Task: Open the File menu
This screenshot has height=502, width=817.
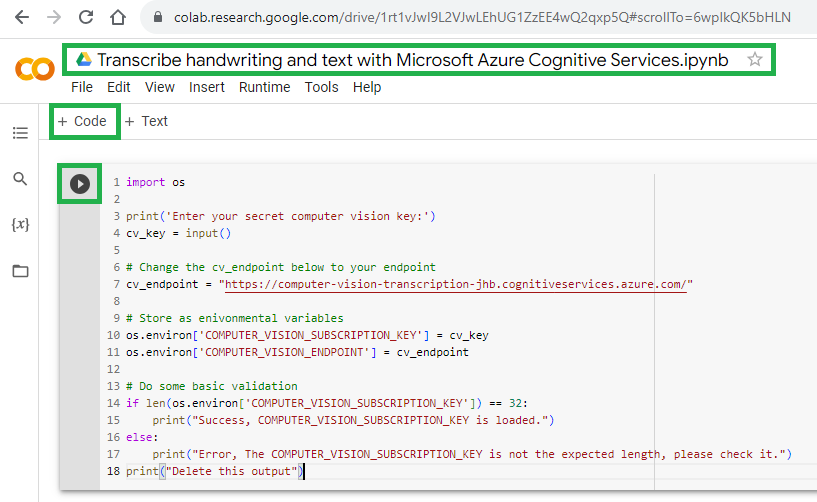Action: point(82,87)
